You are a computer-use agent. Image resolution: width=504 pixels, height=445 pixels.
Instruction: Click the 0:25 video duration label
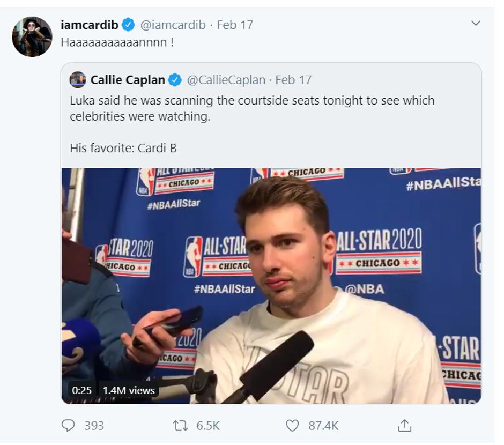pyautogui.click(x=81, y=390)
